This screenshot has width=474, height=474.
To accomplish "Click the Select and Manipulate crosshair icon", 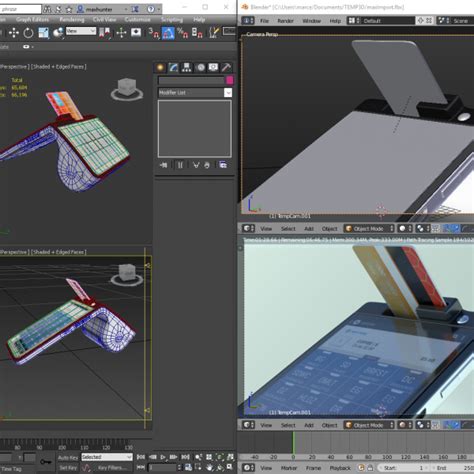I will [121, 33].
